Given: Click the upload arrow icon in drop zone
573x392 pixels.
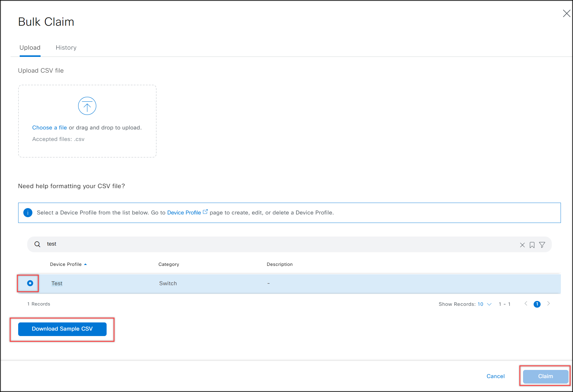Looking at the screenshot, I should point(87,106).
